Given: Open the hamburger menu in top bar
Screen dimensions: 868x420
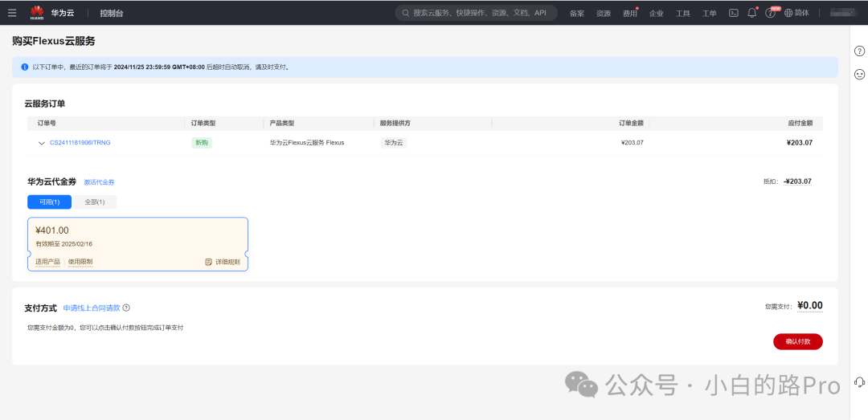Looking at the screenshot, I should (12, 13).
